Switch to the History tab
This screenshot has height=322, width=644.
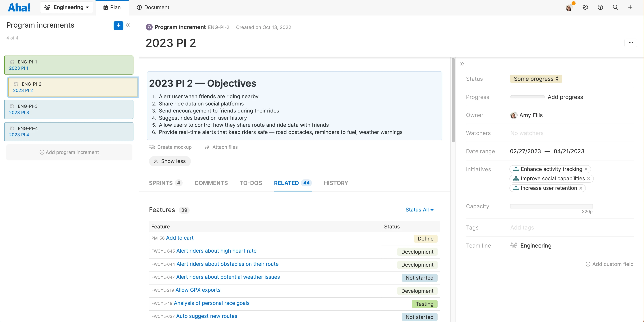point(336,183)
